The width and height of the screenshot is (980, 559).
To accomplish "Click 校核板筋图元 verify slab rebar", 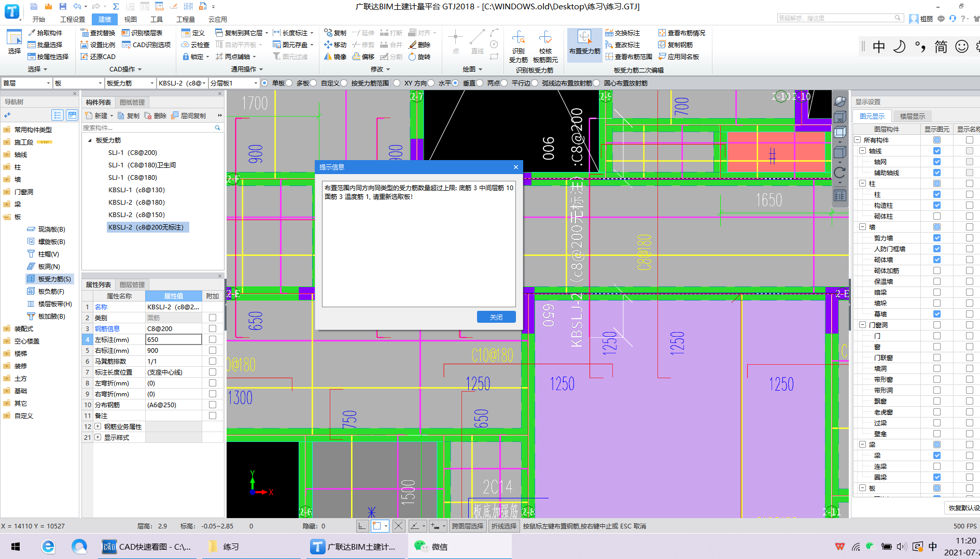I will click(545, 46).
